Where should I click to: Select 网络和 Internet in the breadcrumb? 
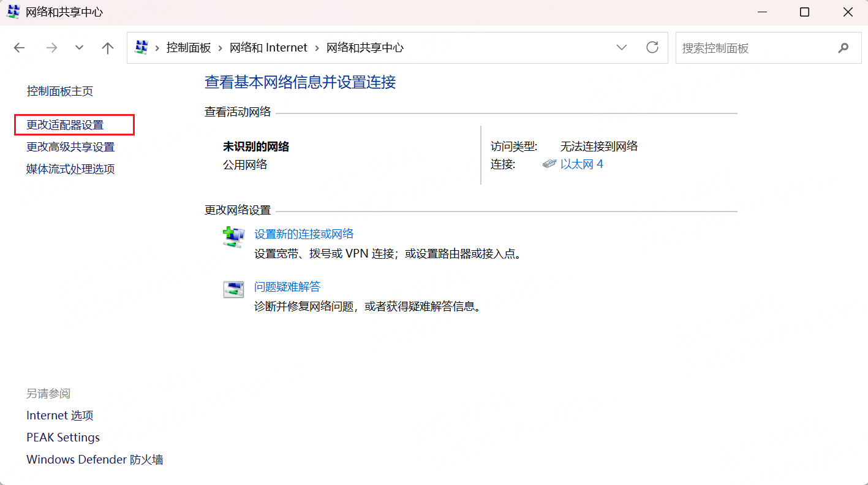268,48
